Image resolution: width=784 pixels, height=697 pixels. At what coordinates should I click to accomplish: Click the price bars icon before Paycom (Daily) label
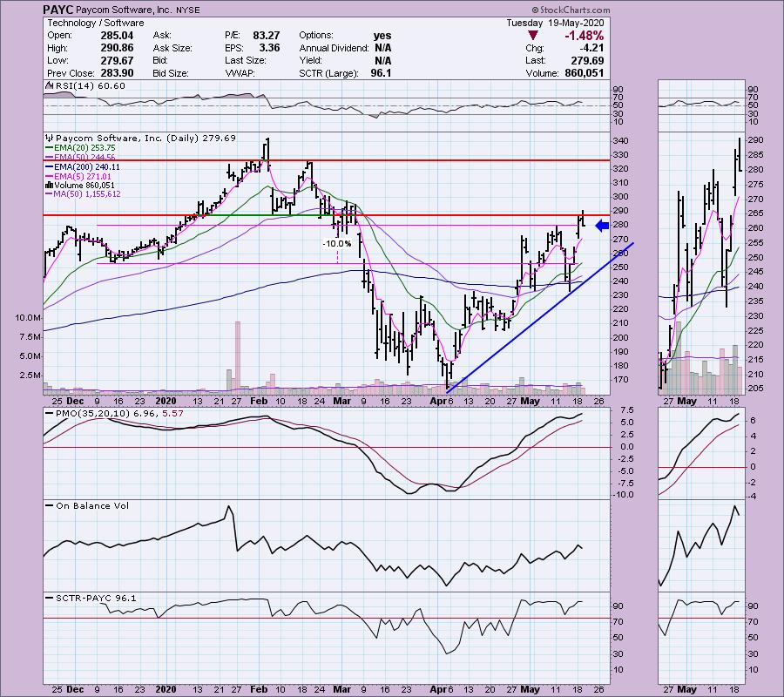(x=49, y=138)
